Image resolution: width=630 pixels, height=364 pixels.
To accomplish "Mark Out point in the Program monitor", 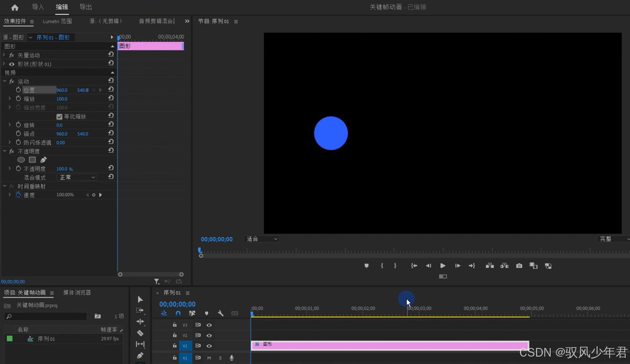I will [395, 266].
